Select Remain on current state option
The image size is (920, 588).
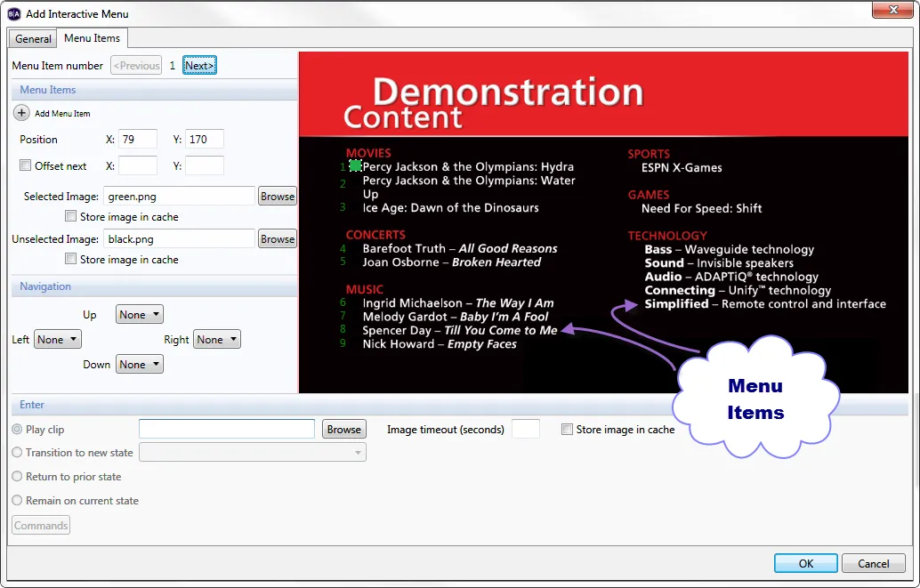[17, 500]
